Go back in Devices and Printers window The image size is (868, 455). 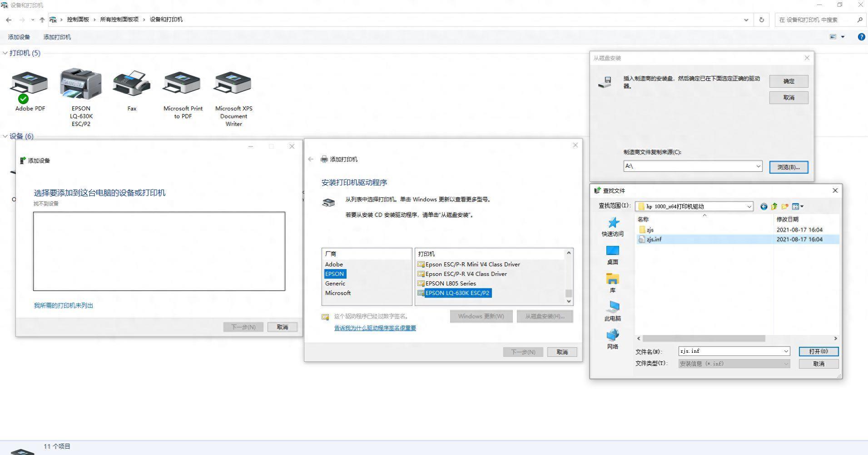click(x=9, y=20)
